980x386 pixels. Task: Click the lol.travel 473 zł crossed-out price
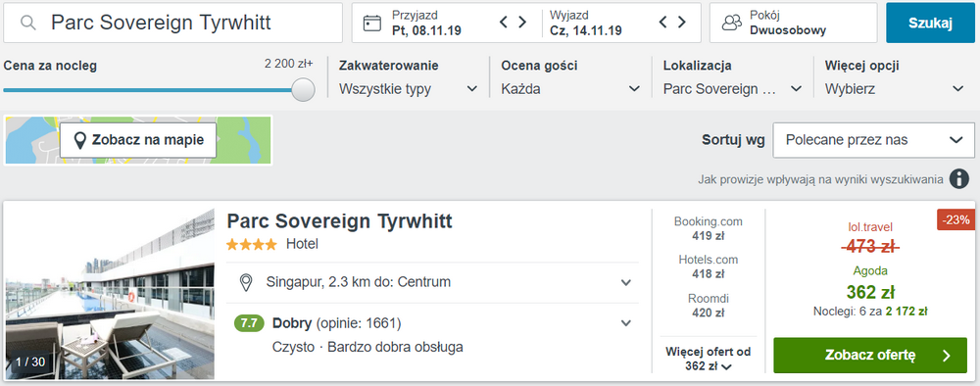[x=870, y=247]
